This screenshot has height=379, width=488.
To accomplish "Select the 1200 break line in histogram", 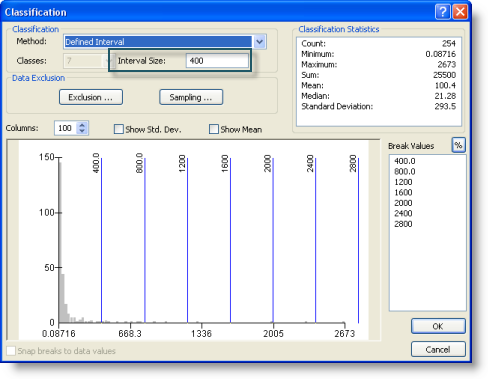I will (x=187, y=240).
